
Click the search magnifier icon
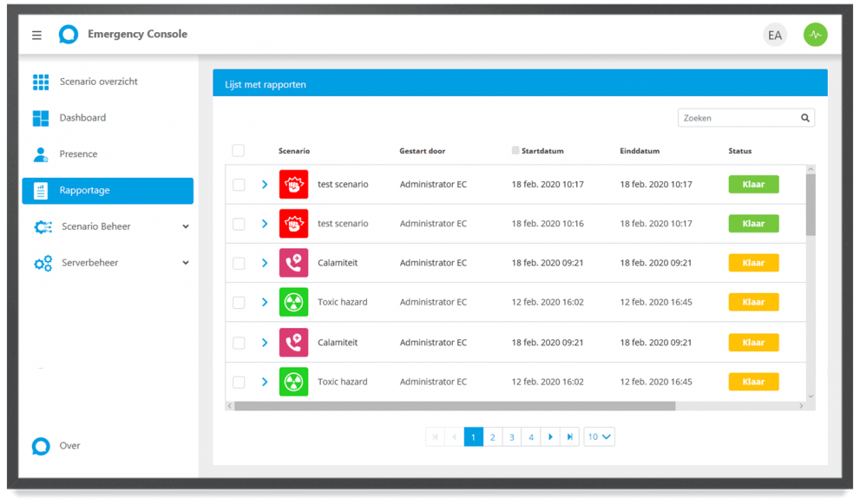pos(804,118)
